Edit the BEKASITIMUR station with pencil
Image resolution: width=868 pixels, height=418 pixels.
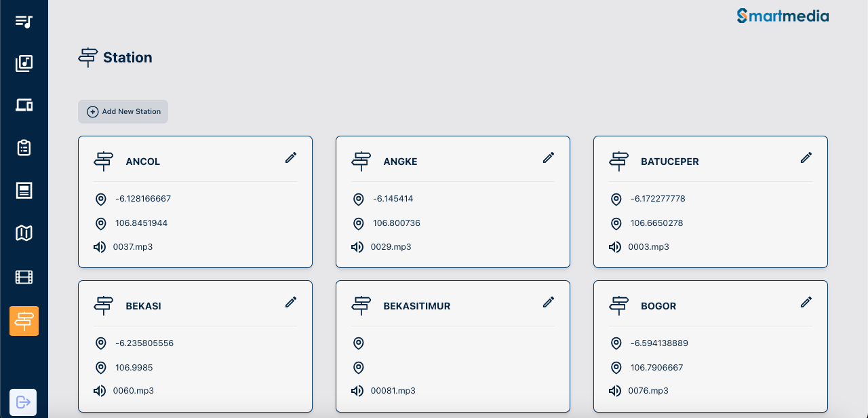549,302
